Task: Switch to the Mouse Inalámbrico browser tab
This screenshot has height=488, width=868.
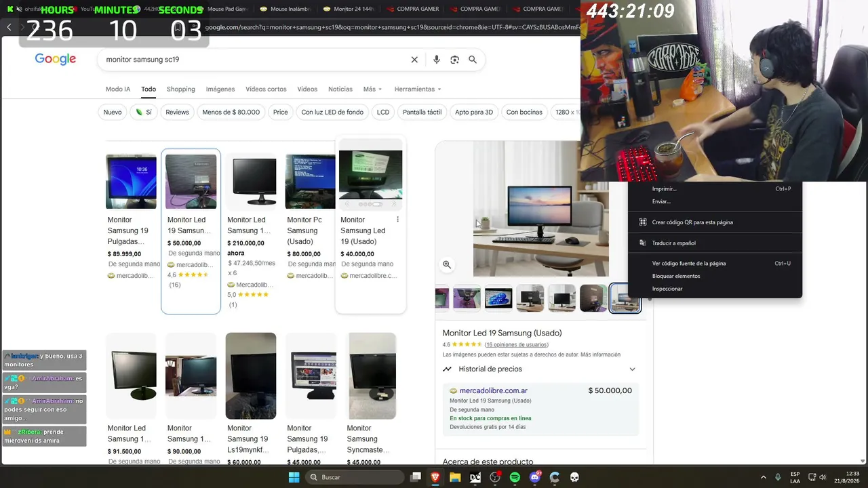Action: 283,9
